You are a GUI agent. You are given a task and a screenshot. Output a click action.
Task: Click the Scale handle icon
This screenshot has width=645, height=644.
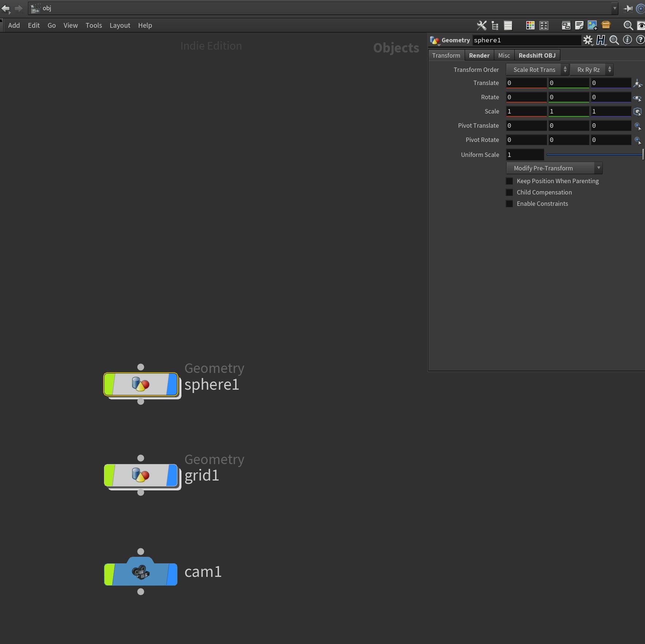638,112
